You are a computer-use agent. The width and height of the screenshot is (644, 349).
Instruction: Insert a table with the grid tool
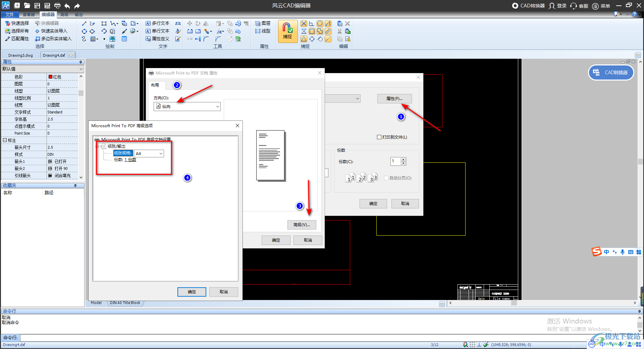124,39
